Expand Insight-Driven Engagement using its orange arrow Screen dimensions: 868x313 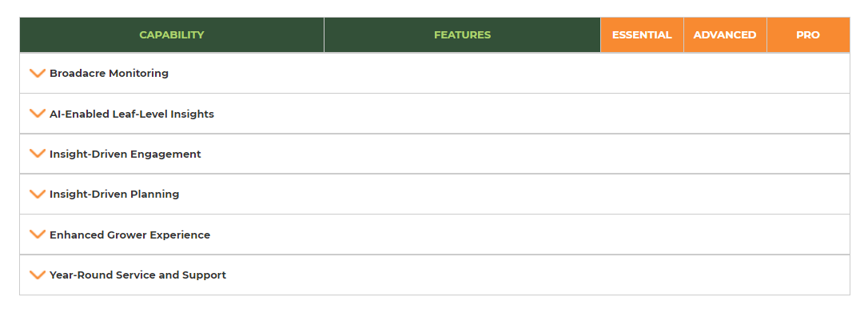[x=37, y=154]
